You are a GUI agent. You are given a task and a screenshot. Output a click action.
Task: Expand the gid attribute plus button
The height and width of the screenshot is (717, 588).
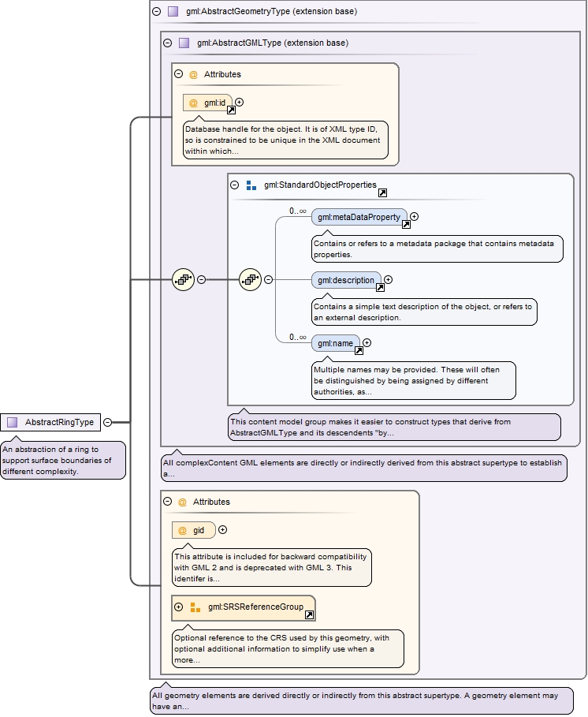coord(222,530)
